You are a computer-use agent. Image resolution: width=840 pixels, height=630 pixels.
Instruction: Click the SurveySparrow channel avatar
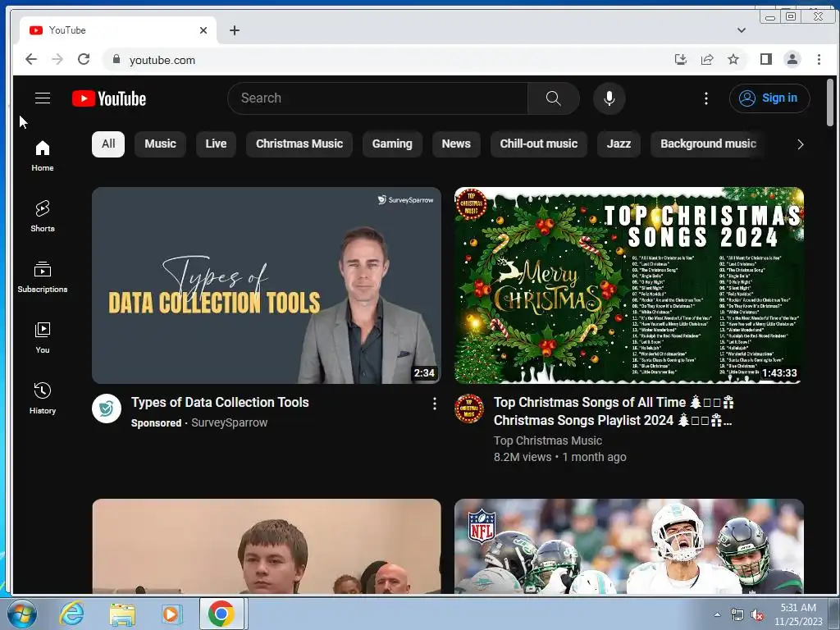tap(106, 409)
